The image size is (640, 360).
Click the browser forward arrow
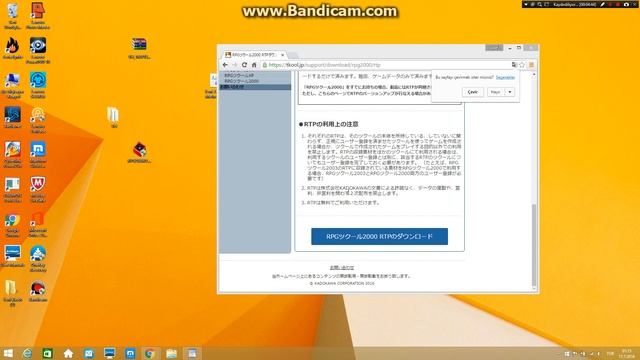[x=235, y=65]
